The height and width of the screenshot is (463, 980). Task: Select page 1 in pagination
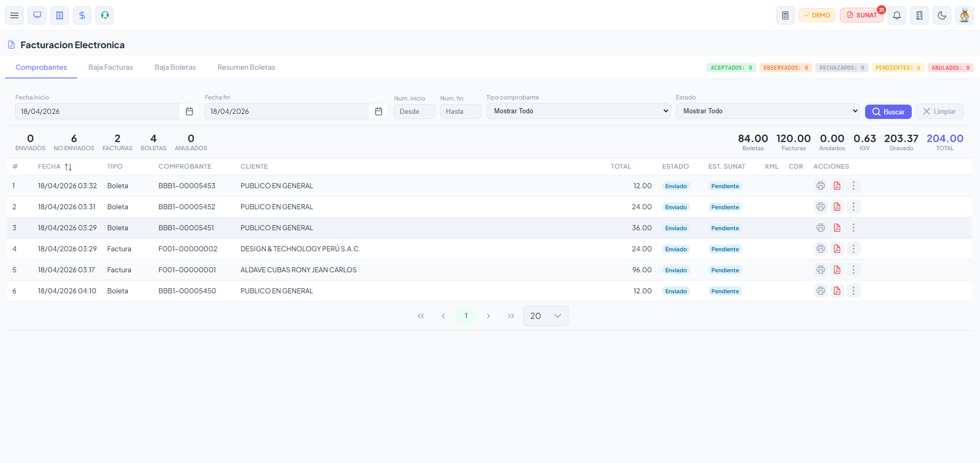pyautogui.click(x=466, y=316)
